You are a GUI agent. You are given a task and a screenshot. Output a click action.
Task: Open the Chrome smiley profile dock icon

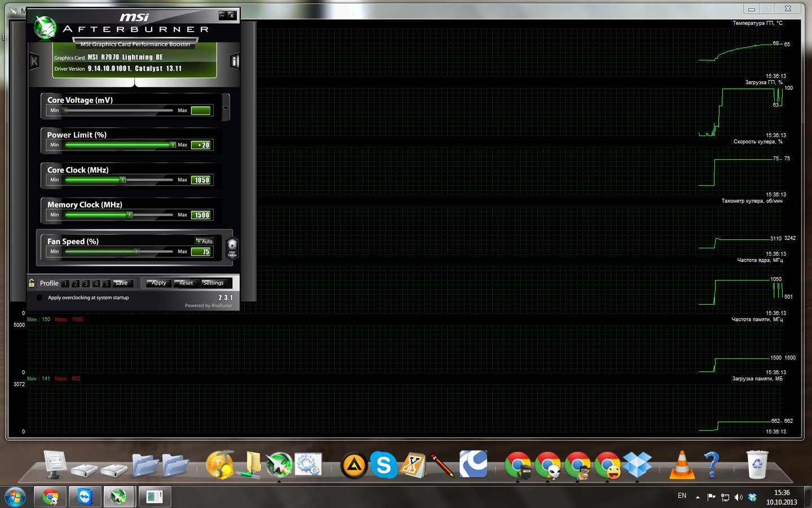point(607,466)
